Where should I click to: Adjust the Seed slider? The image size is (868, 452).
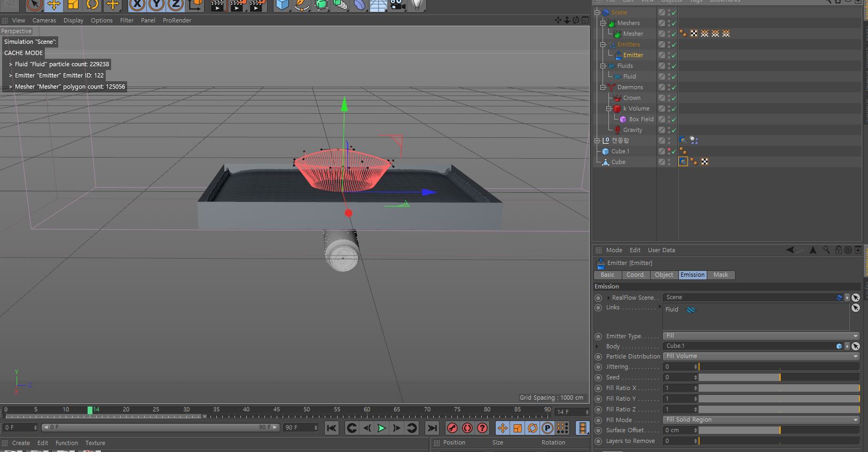(x=779, y=378)
